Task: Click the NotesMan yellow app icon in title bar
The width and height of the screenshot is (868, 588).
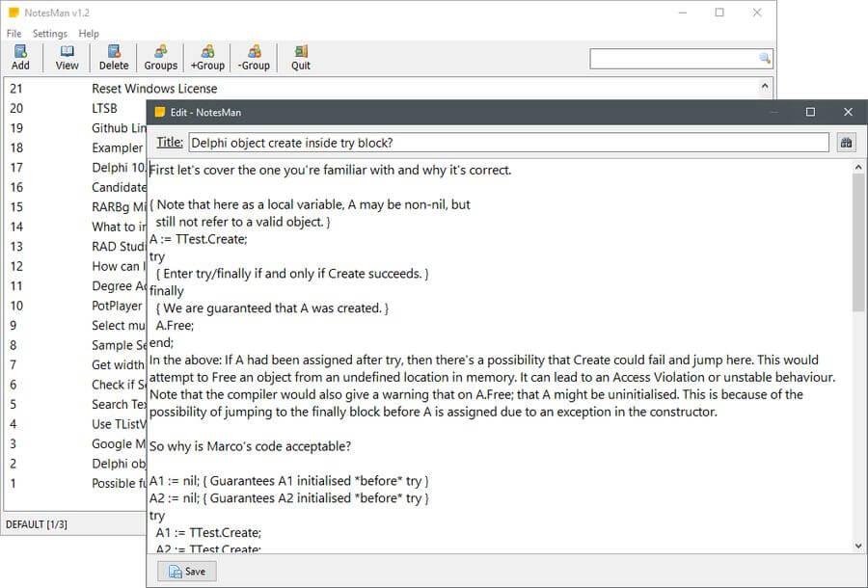Action: 14,13
